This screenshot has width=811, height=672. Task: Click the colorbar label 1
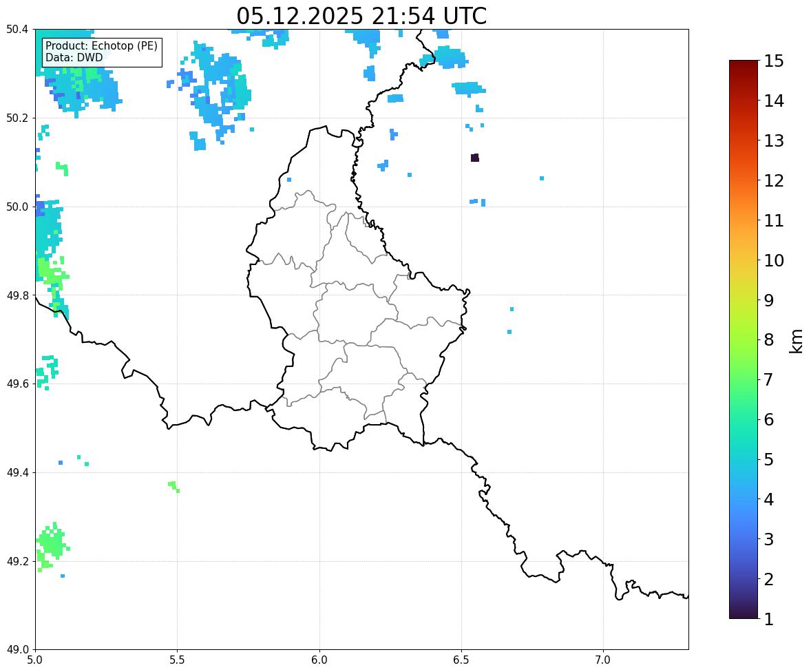click(769, 619)
